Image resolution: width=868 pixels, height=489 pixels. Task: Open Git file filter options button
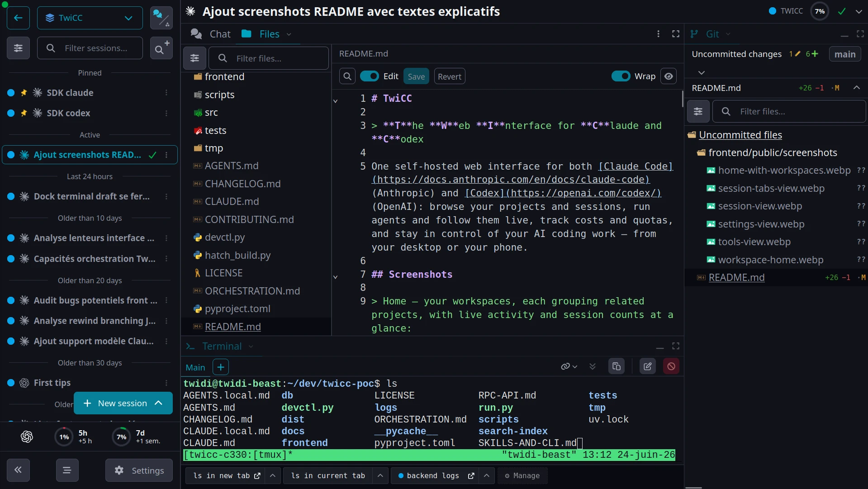pos(698,111)
